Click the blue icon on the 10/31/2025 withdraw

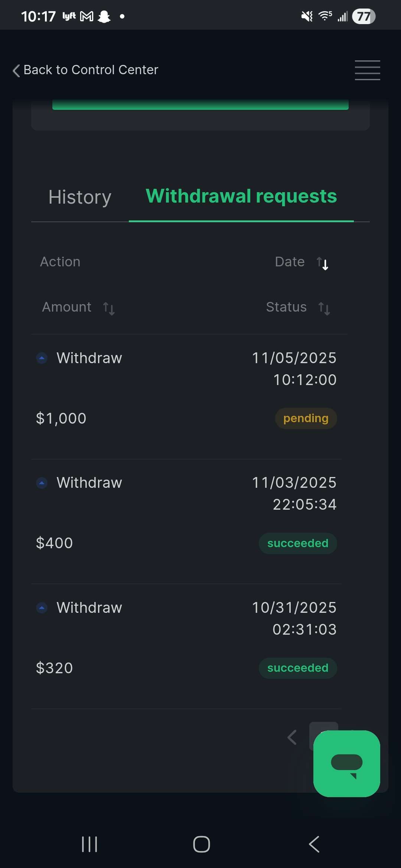point(42,608)
